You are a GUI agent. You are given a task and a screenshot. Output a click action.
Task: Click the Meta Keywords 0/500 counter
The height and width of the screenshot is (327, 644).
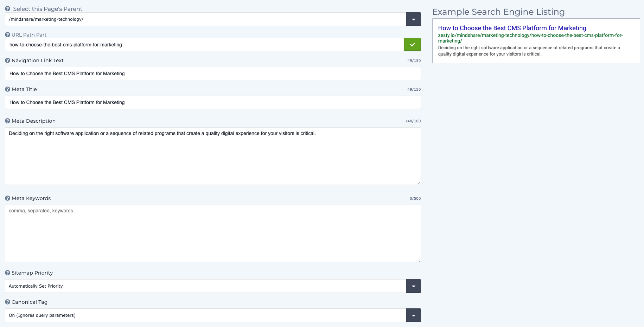pyautogui.click(x=415, y=198)
